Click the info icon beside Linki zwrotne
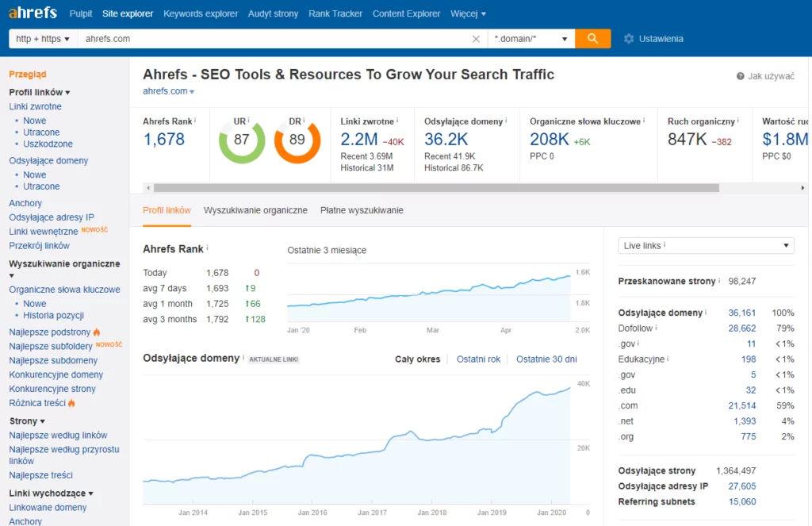812x526 pixels. [x=397, y=121]
